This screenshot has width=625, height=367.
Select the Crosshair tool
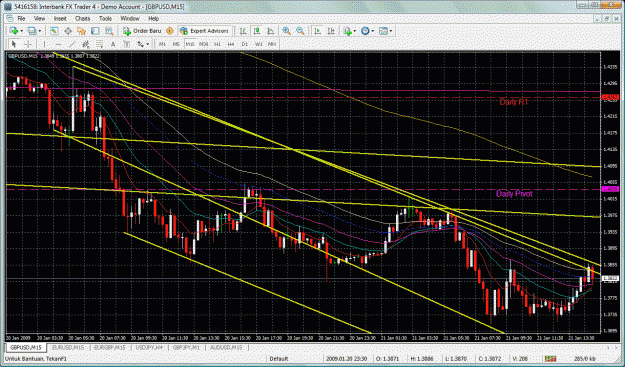pos(28,44)
